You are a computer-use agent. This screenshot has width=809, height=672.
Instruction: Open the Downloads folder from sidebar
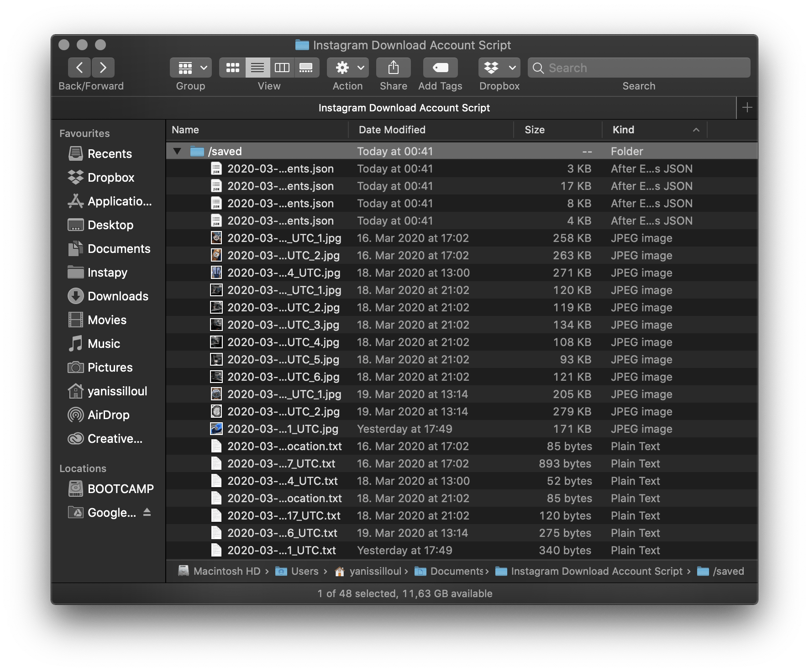point(117,296)
